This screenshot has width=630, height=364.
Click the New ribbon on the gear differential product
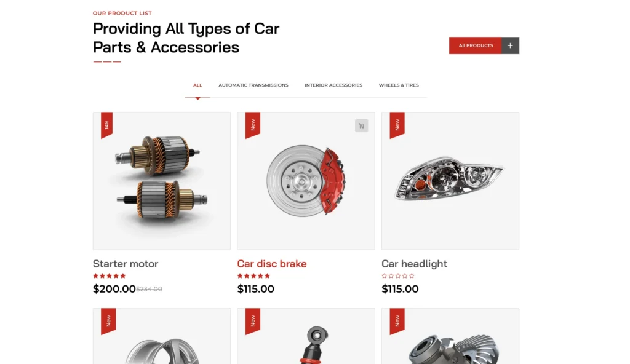pyautogui.click(x=397, y=321)
